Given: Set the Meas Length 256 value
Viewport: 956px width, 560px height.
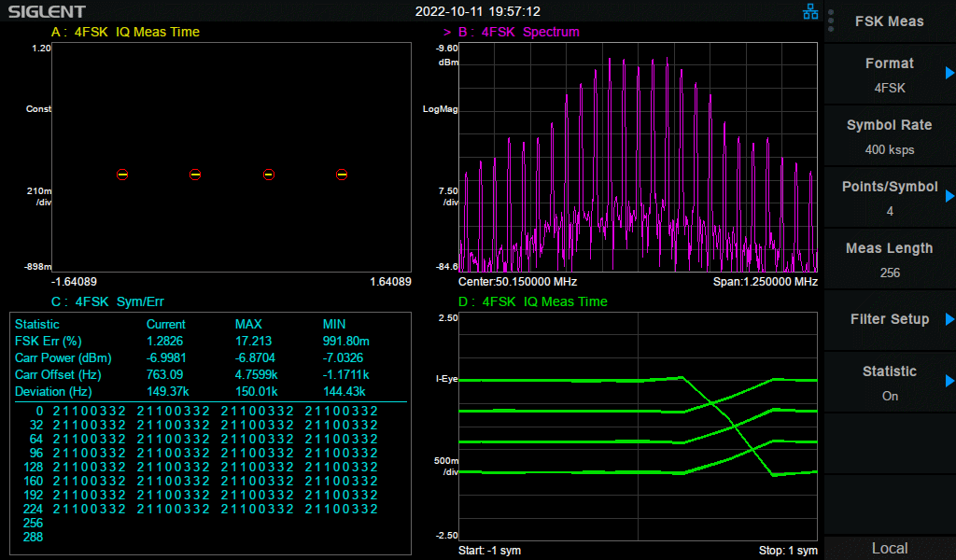Looking at the screenshot, I should (890, 259).
